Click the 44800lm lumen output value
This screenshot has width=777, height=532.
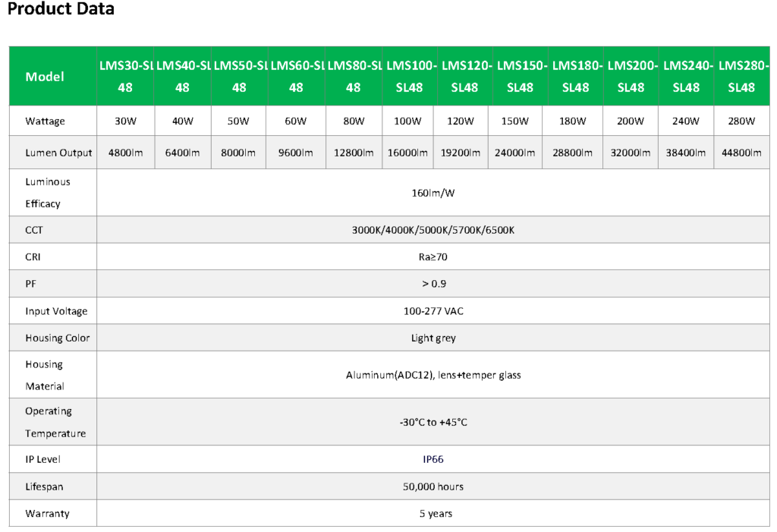pyautogui.click(x=741, y=153)
